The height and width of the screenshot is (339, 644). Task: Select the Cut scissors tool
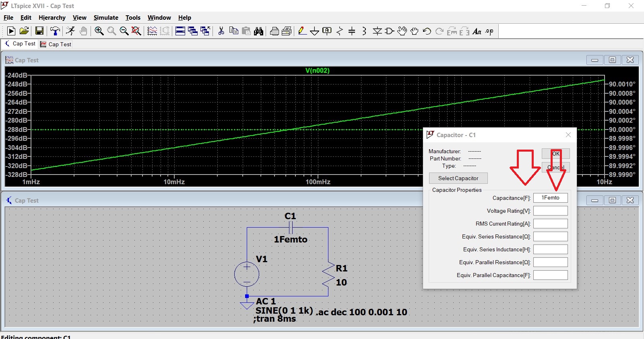221,31
